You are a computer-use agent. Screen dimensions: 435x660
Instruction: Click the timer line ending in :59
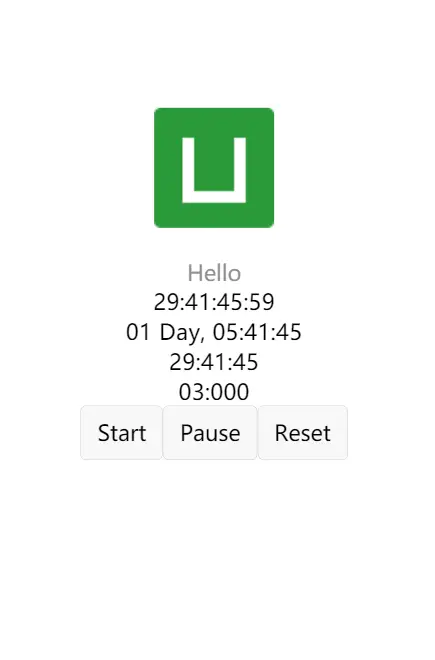point(214,302)
